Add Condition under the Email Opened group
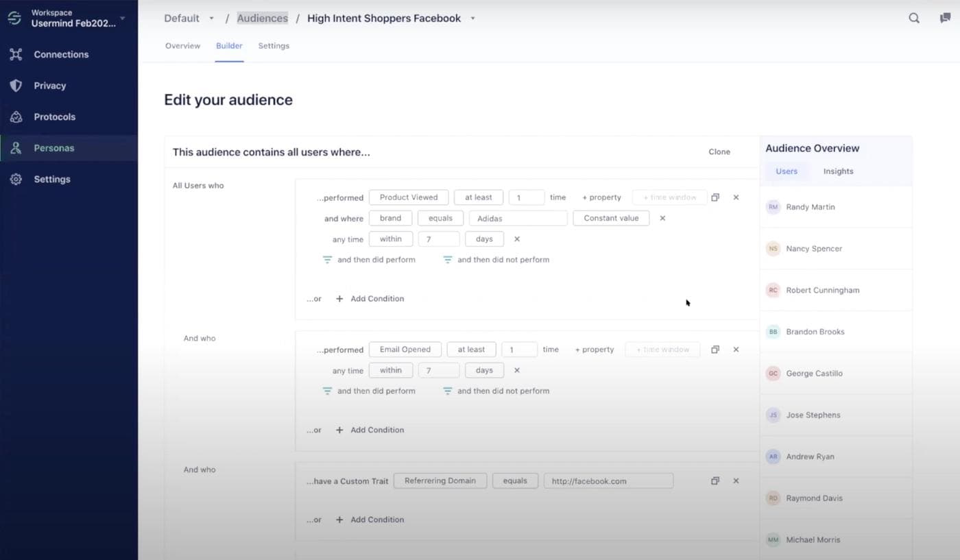 pyautogui.click(x=370, y=430)
